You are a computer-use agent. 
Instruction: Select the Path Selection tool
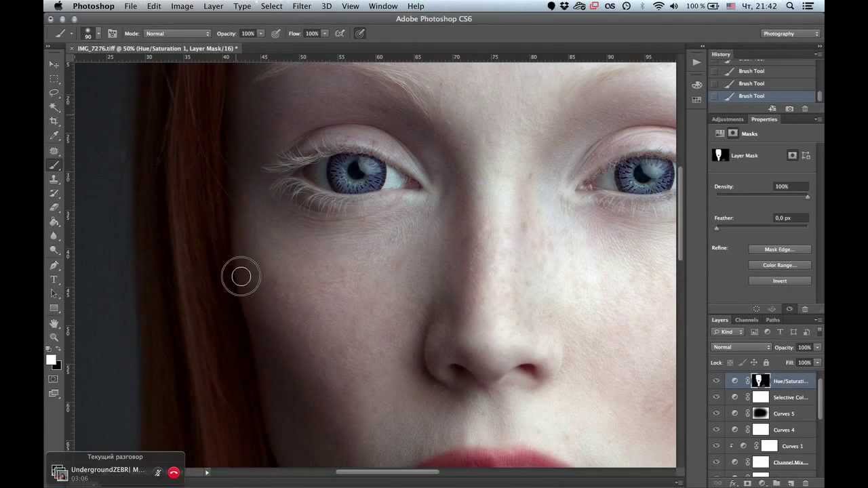54,293
